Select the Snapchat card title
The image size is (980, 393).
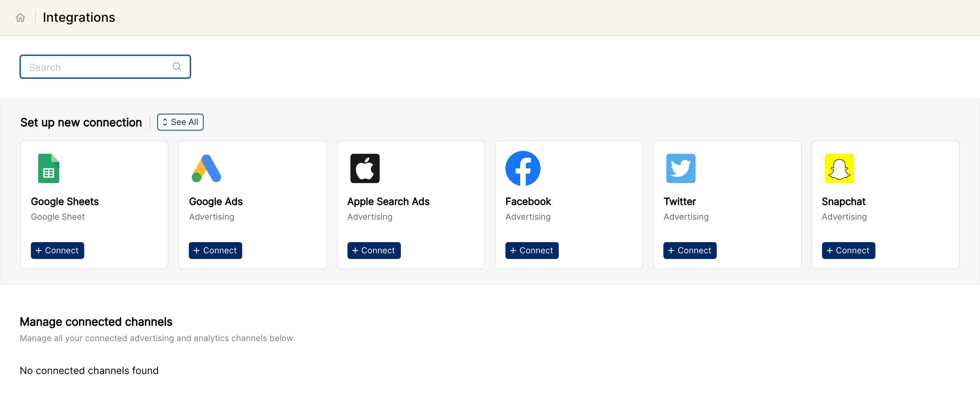(x=843, y=202)
